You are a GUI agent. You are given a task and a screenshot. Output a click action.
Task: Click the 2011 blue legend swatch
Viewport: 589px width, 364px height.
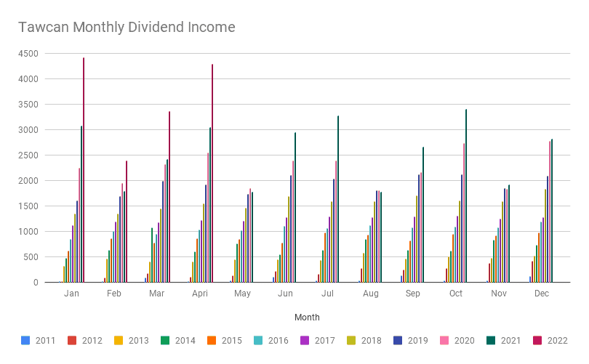[x=25, y=340]
